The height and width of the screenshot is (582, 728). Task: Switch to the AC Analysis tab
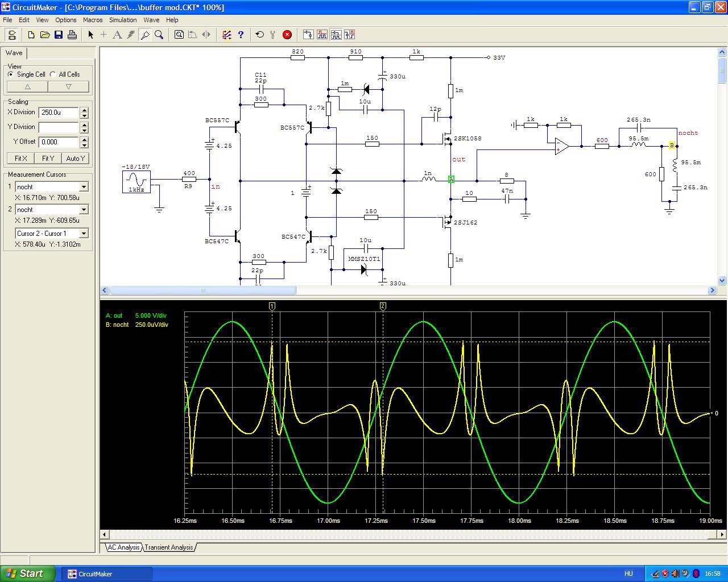pos(123,547)
